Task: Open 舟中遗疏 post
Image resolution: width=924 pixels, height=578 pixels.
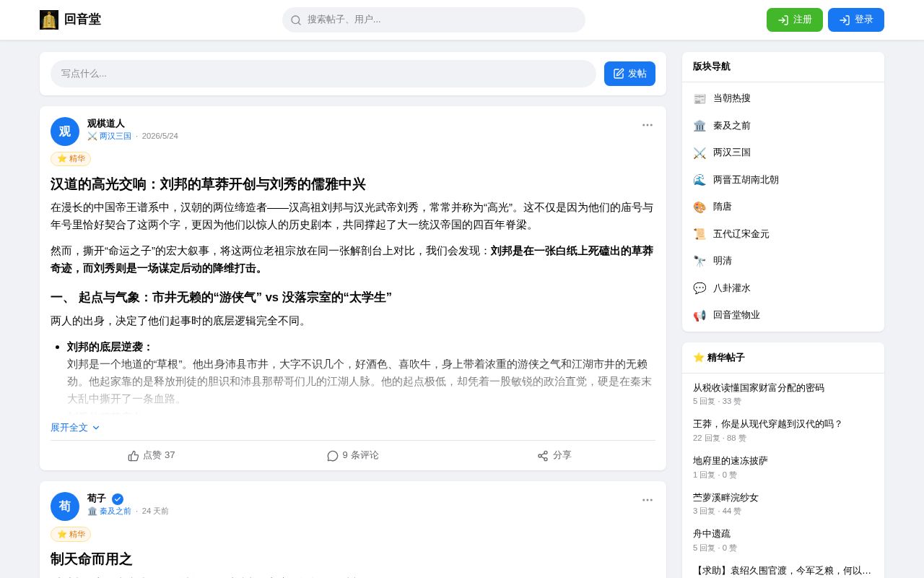Action: click(x=712, y=533)
